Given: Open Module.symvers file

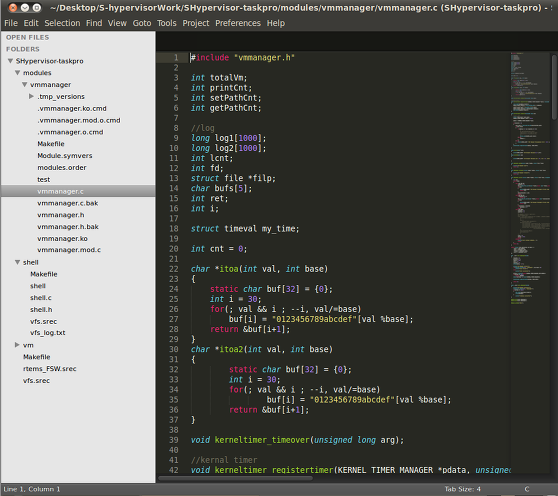Looking at the screenshot, I should pyautogui.click(x=64, y=155).
